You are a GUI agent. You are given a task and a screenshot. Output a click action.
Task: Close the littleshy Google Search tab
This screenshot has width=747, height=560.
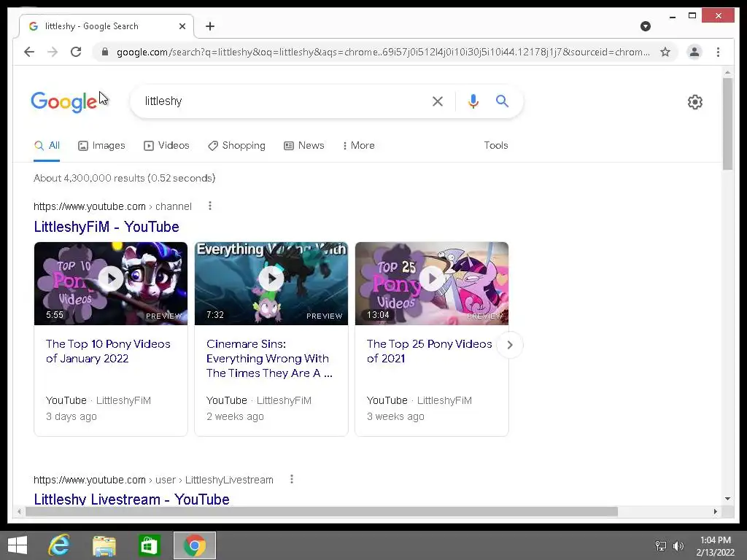[182, 26]
